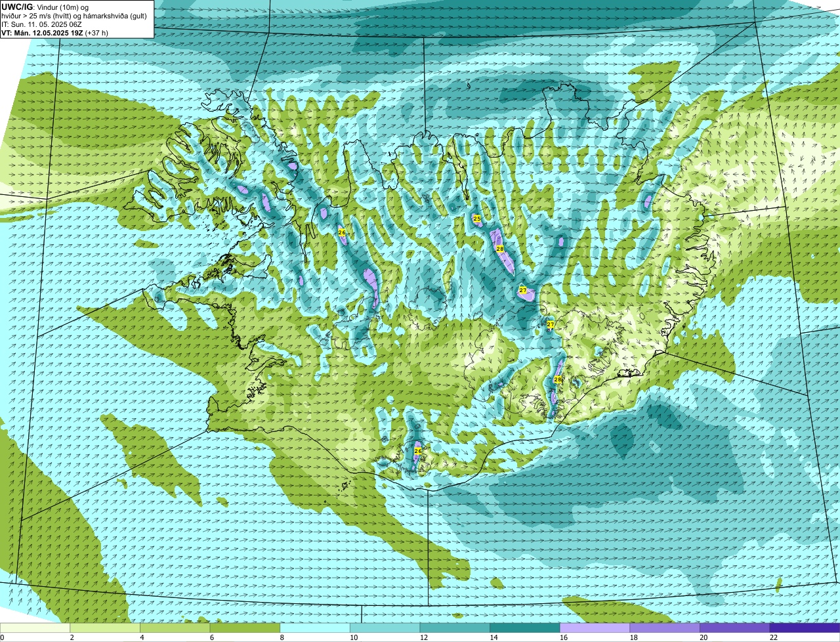Image resolution: width=840 pixels, height=642 pixels.
Task: Select the dark purple swatch after 22
Action: 805,628
